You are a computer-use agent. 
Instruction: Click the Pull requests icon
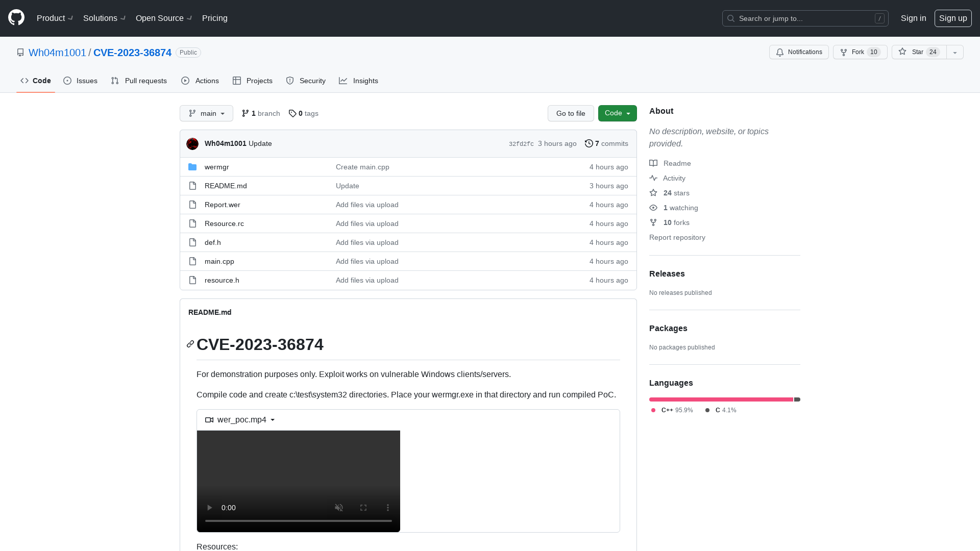(115, 81)
